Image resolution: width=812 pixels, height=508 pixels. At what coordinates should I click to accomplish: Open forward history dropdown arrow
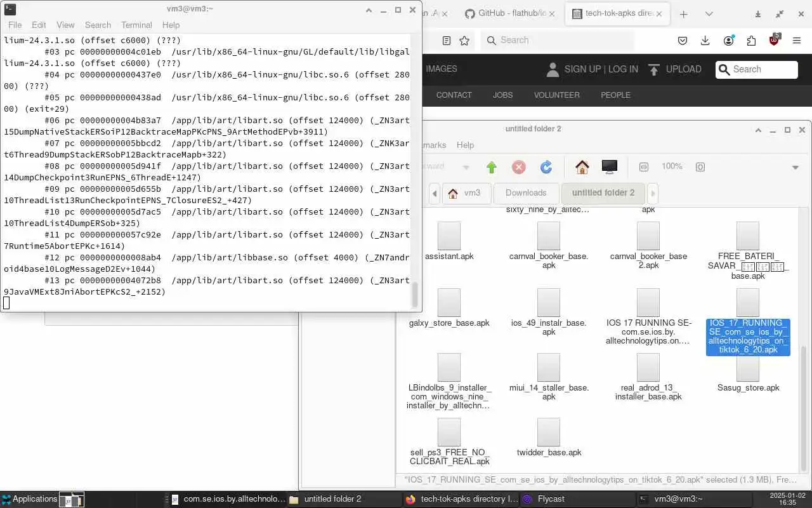466,167
